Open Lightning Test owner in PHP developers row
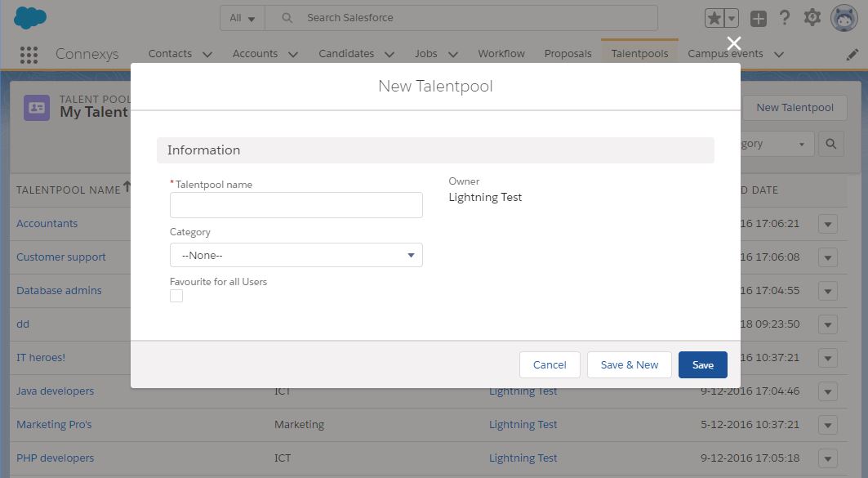The image size is (868, 478). click(523, 458)
